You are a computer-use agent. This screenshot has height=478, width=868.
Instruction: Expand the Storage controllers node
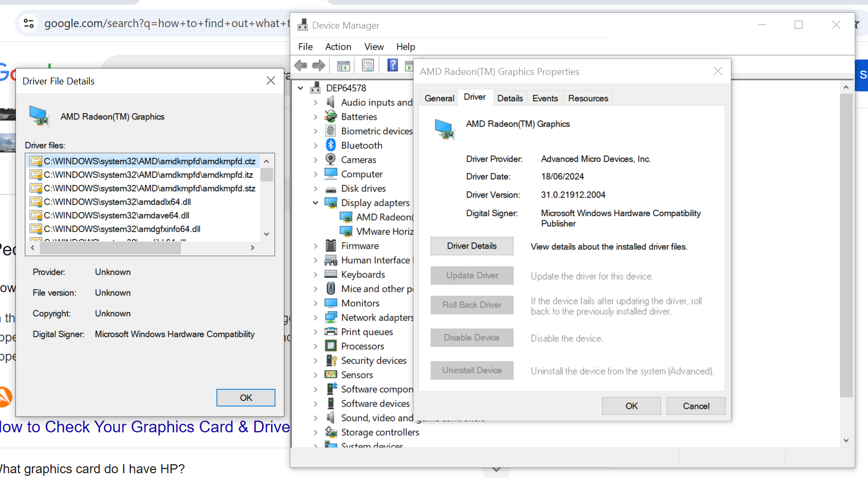point(316,432)
